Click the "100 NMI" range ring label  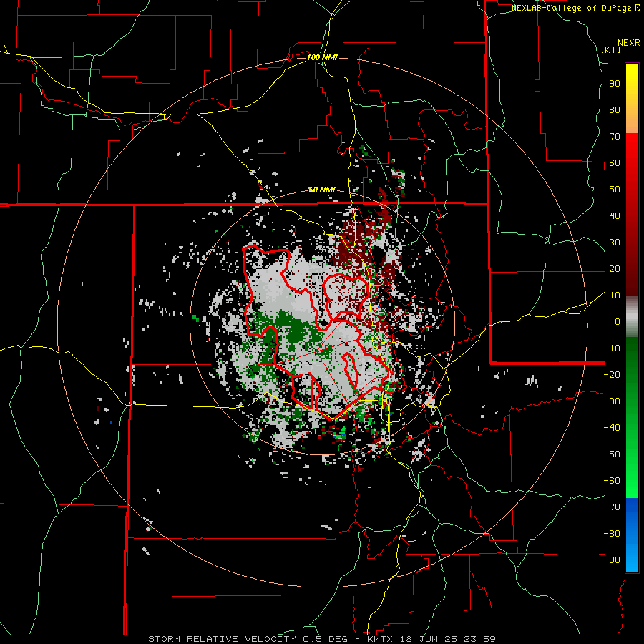coord(322,57)
